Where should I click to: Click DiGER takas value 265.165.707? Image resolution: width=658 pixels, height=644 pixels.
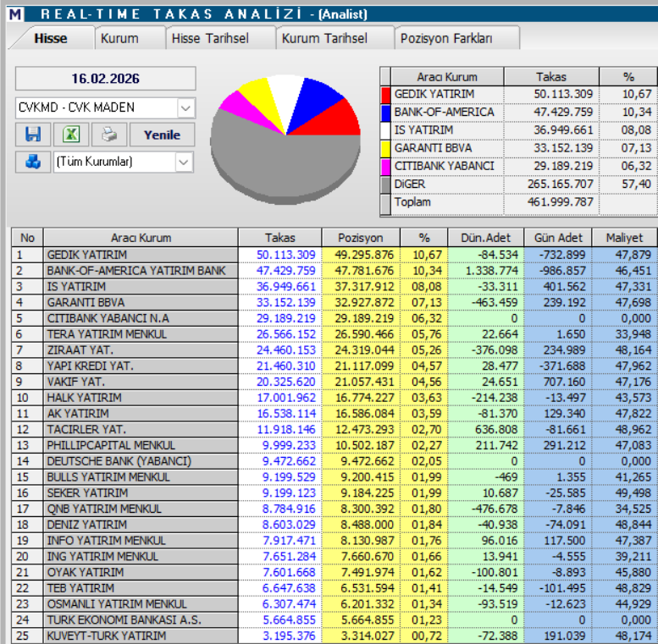(x=561, y=184)
